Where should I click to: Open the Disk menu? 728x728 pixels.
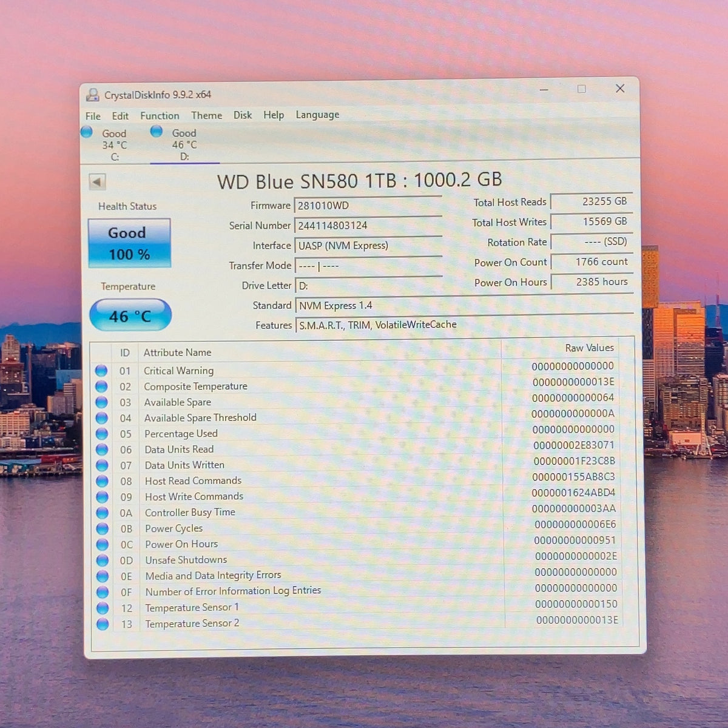243,115
